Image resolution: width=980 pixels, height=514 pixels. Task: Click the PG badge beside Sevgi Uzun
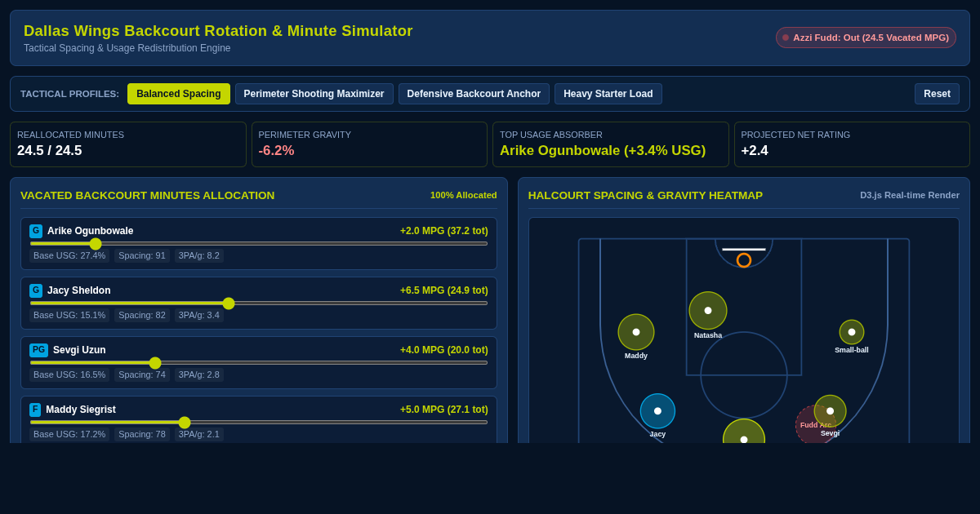pyautogui.click(x=38, y=350)
